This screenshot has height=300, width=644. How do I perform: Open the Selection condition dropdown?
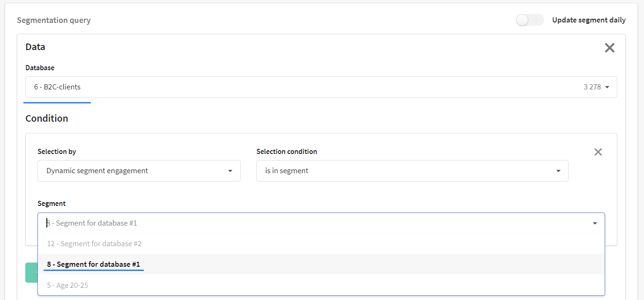tap(412, 171)
